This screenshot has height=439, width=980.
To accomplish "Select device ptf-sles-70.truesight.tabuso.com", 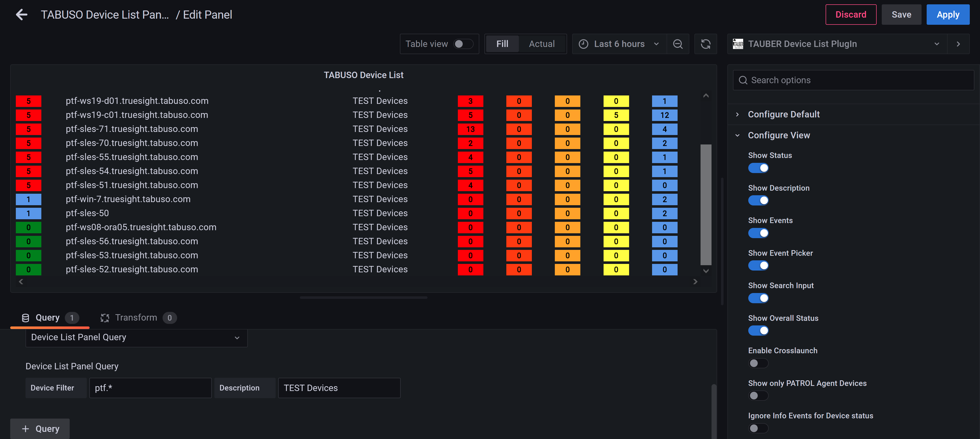I will click(132, 143).
